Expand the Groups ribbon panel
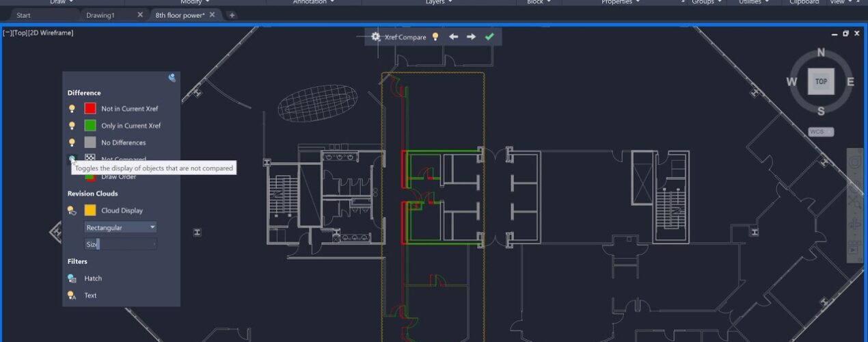 (x=707, y=3)
